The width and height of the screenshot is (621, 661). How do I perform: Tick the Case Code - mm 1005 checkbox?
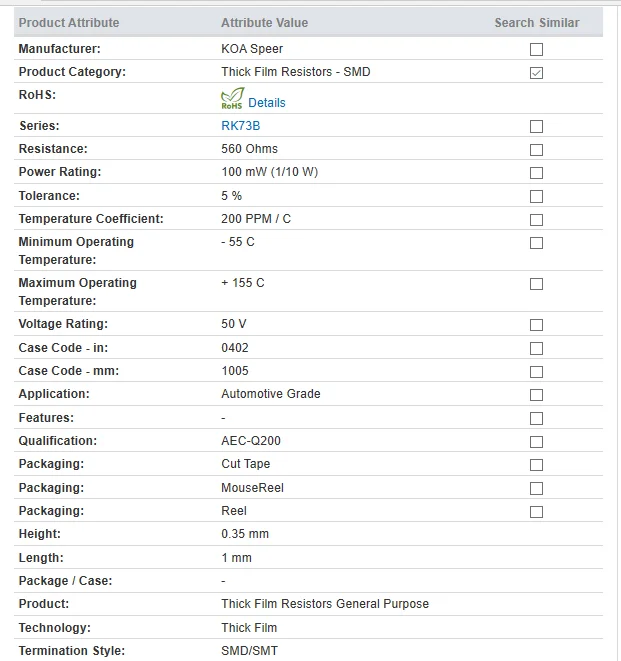536,372
